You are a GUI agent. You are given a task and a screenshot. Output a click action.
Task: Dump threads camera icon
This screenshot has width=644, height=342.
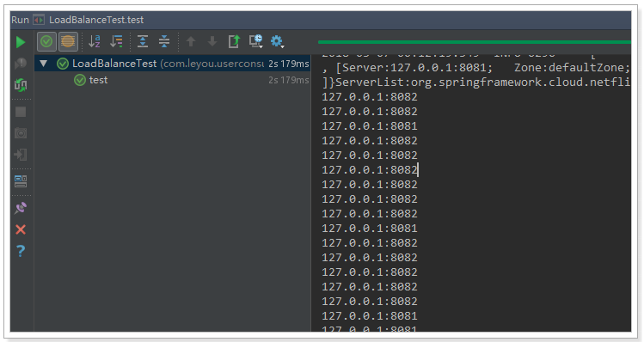21,133
